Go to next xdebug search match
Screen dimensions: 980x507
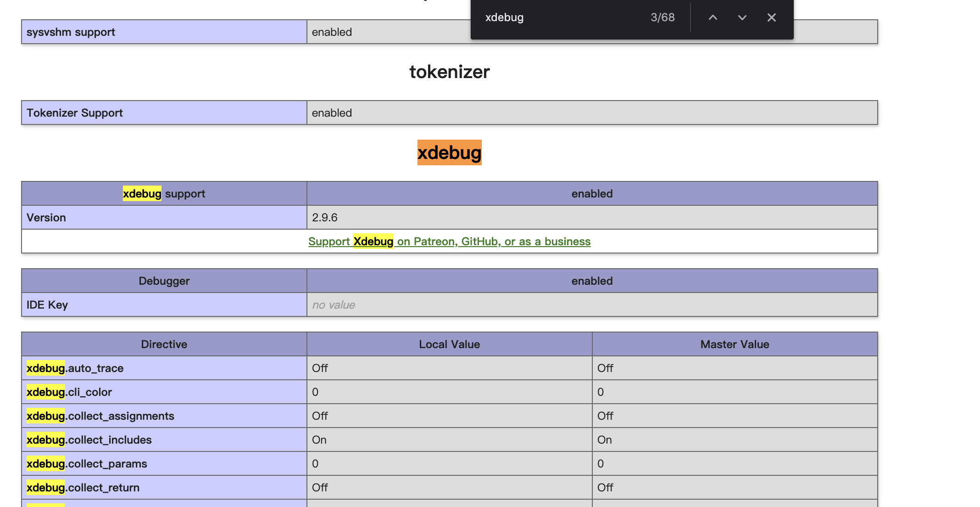tap(742, 17)
